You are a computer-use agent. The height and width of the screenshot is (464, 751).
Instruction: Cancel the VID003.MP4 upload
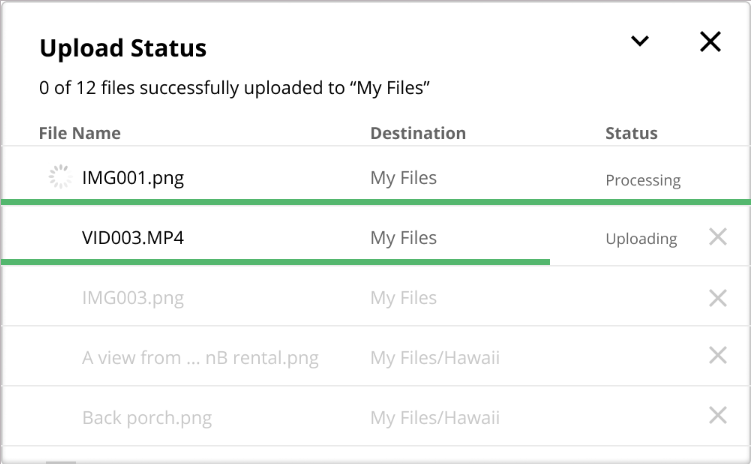(x=717, y=238)
